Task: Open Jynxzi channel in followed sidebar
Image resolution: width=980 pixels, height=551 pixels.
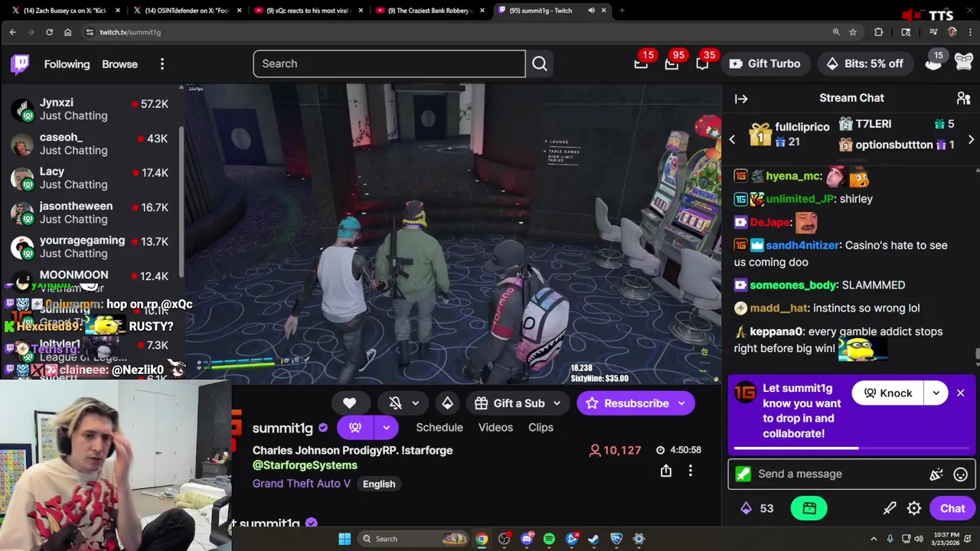Action: (x=92, y=109)
